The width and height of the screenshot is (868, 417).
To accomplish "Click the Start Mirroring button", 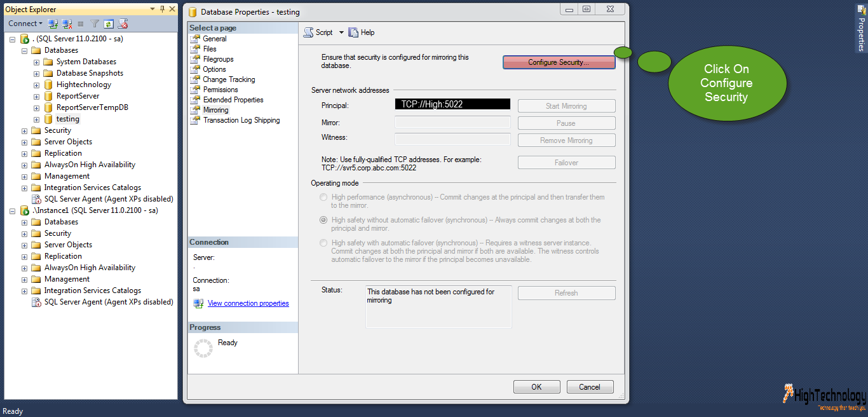I will [566, 106].
